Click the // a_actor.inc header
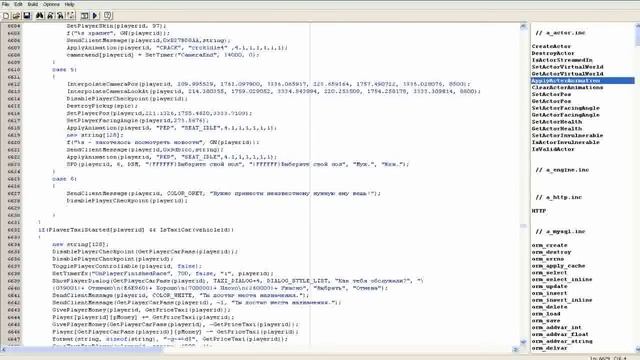This screenshot has width=640, height=360. (x=560, y=33)
